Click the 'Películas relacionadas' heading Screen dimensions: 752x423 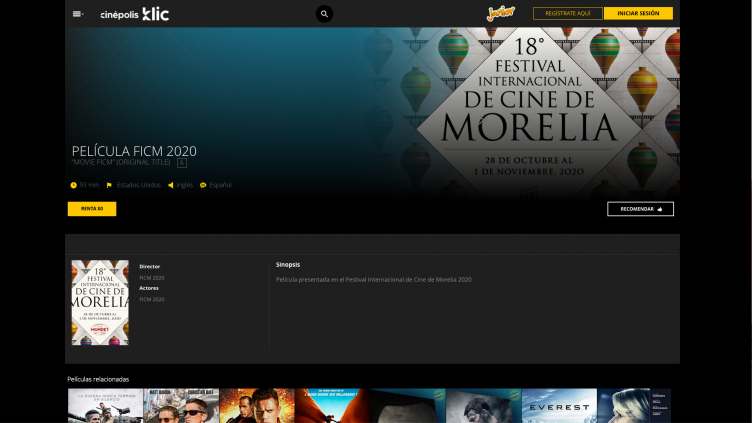98,379
